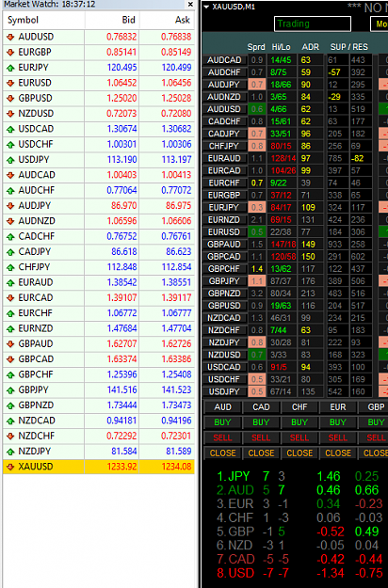Click BUY under the CHF basket
Viewport: 388px width, 588px height.
point(299,422)
